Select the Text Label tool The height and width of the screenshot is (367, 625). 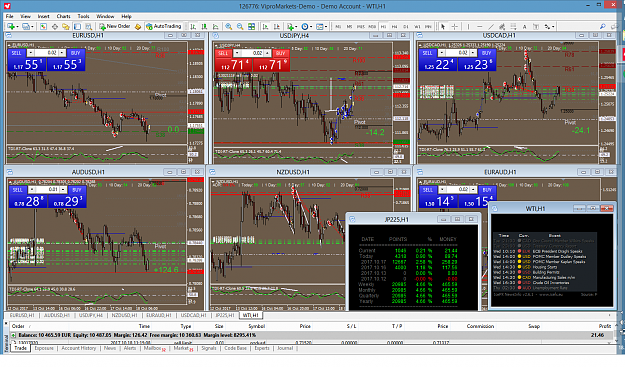pyautogui.click(x=536, y=26)
